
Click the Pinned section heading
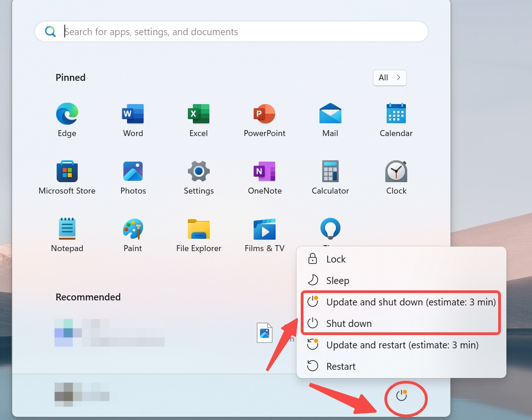click(x=70, y=78)
